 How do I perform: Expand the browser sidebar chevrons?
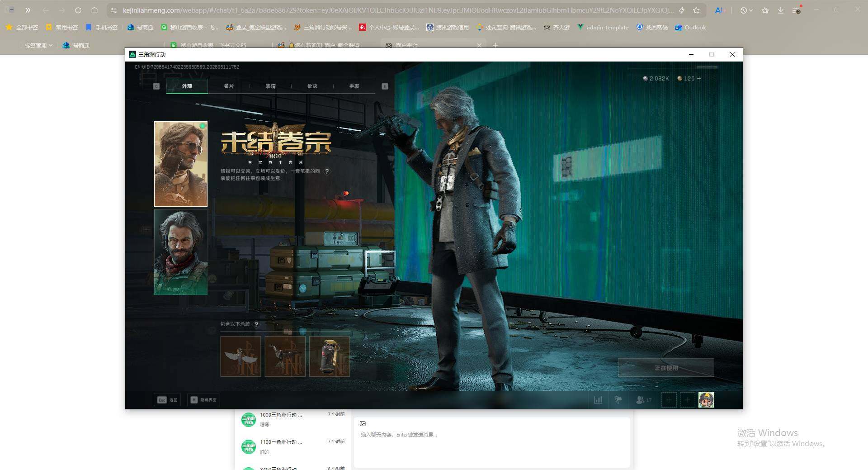tap(28, 10)
